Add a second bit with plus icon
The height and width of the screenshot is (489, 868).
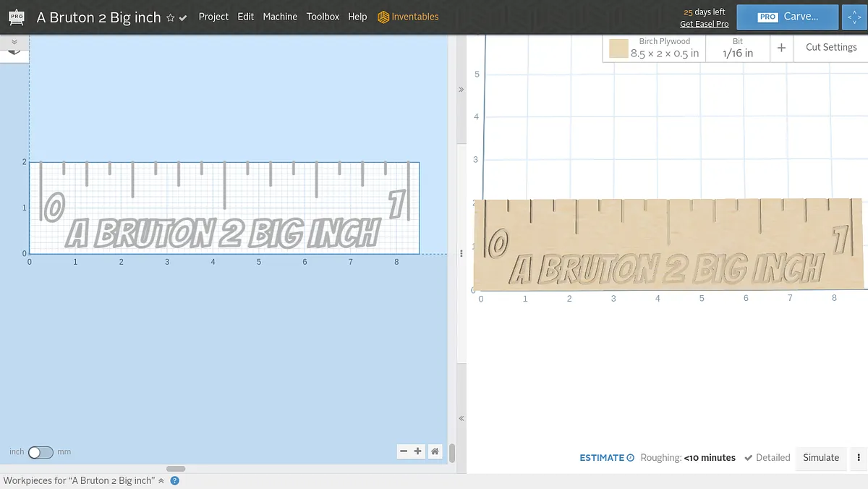(x=781, y=48)
